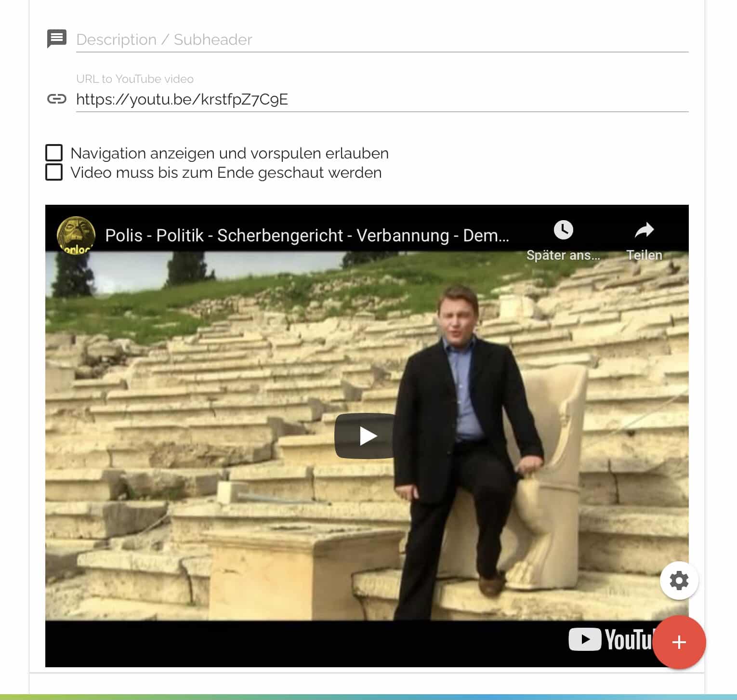Click the Später ansehen clock icon
This screenshot has height=700, width=737.
pos(563,230)
